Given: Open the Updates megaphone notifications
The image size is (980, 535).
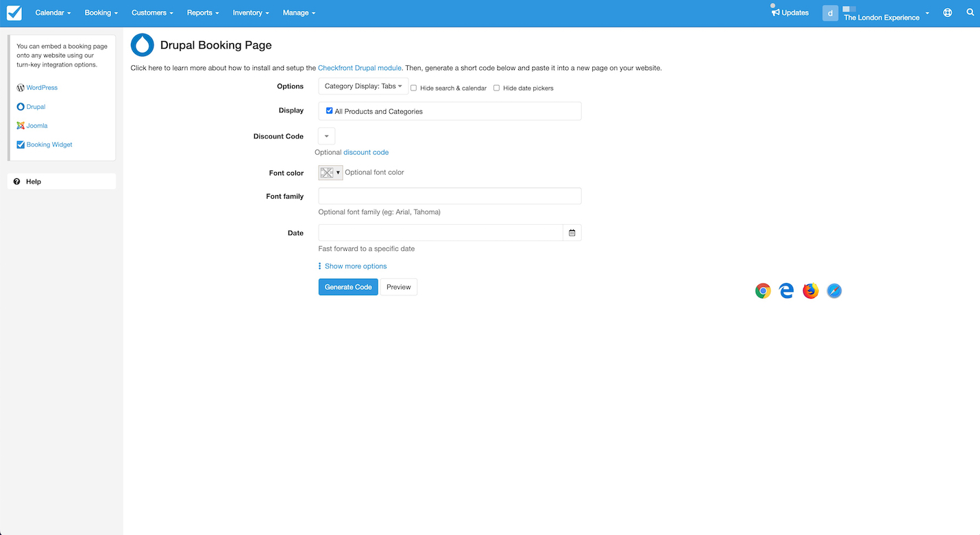Looking at the screenshot, I should 776,12.
